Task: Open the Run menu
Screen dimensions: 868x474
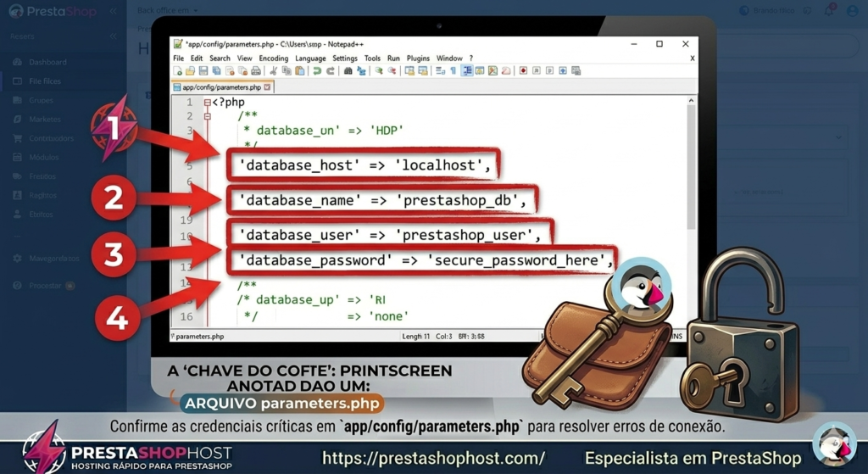Action: 393,59
